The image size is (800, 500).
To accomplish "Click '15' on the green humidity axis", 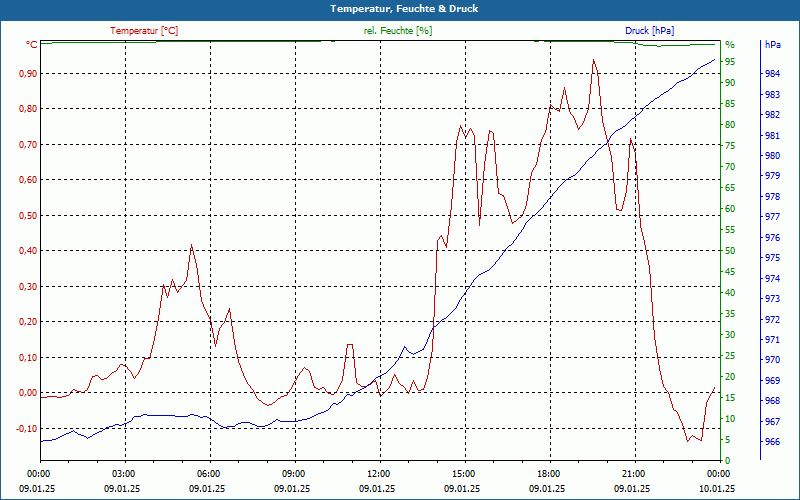I will (x=730, y=398).
